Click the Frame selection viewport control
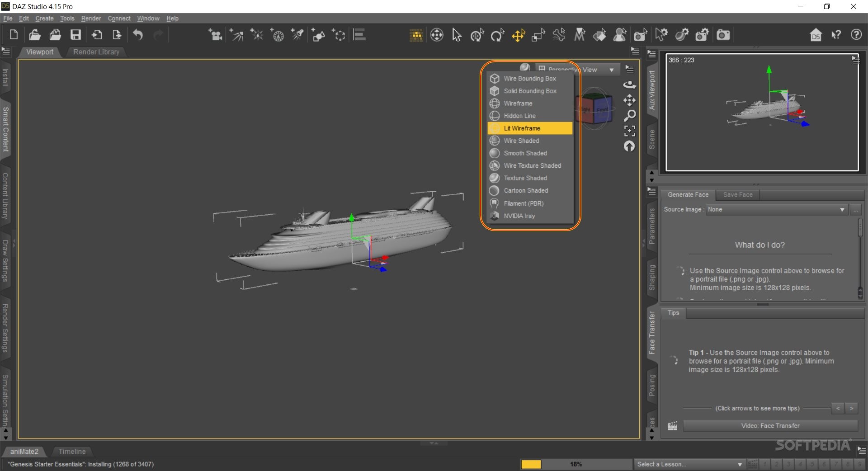868x471 pixels. (629, 131)
